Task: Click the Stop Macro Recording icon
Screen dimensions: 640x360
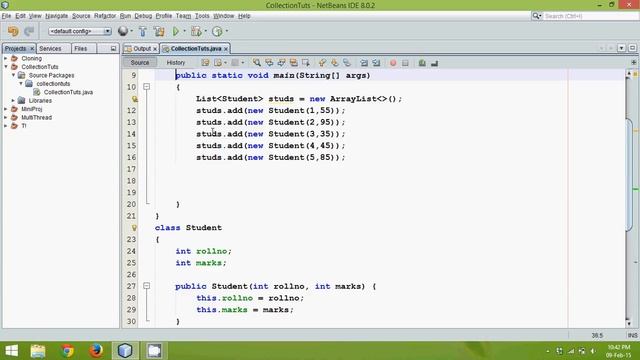Action: pos(405,63)
